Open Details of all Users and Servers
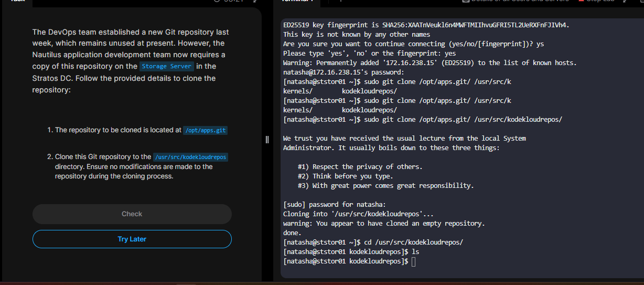Viewport: 644px width, 285px height. 520,2
